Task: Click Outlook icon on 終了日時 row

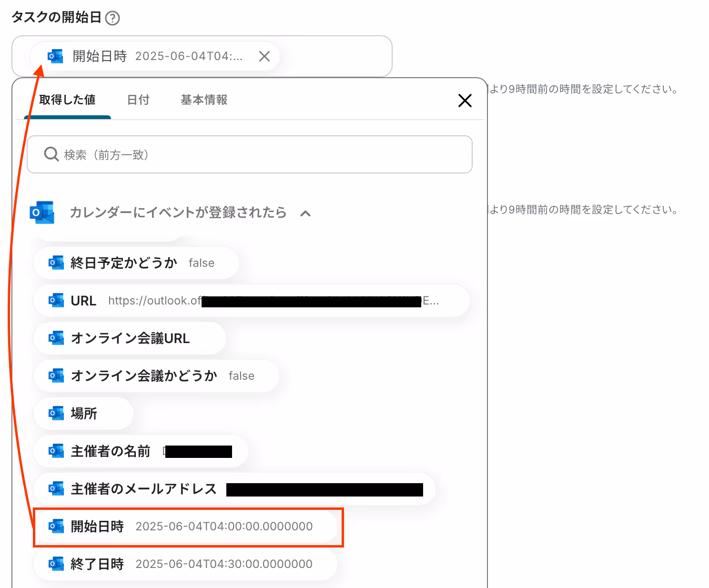Action: pyautogui.click(x=56, y=564)
